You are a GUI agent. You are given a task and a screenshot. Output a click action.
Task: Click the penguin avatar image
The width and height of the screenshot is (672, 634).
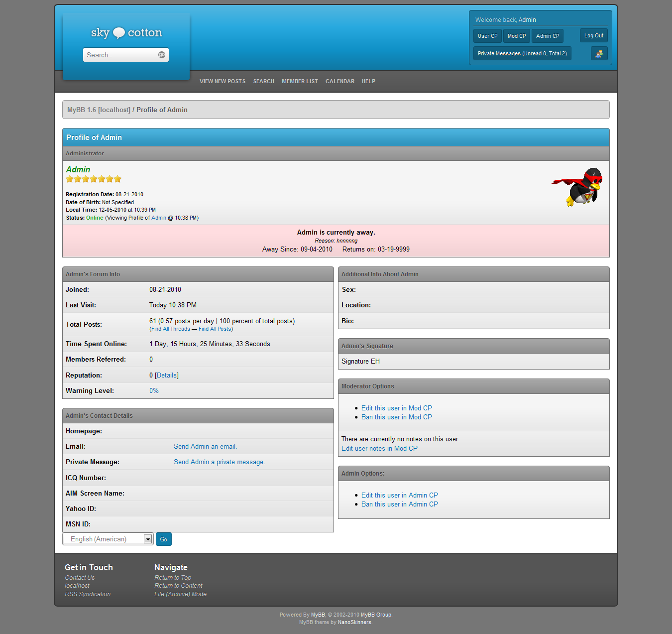coord(578,187)
